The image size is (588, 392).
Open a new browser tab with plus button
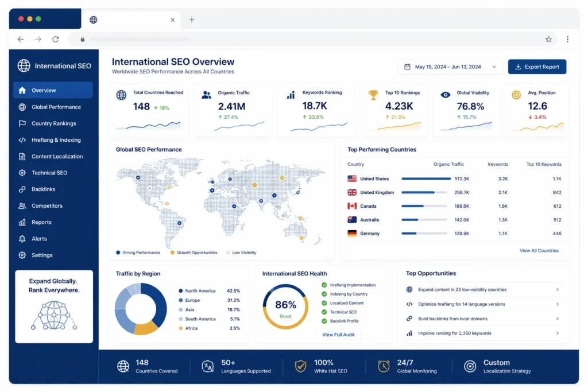192,20
